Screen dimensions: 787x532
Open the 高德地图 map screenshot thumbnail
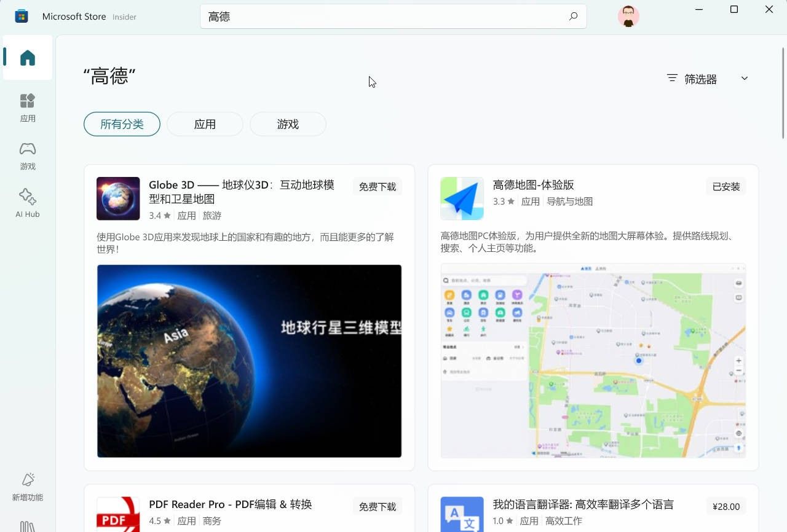click(593, 361)
